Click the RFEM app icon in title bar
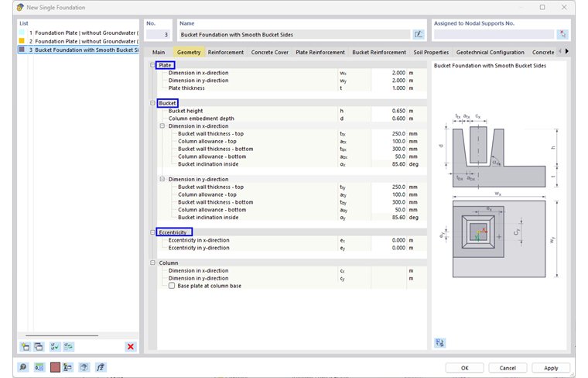The height and width of the screenshot is (378, 588). (20, 7)
